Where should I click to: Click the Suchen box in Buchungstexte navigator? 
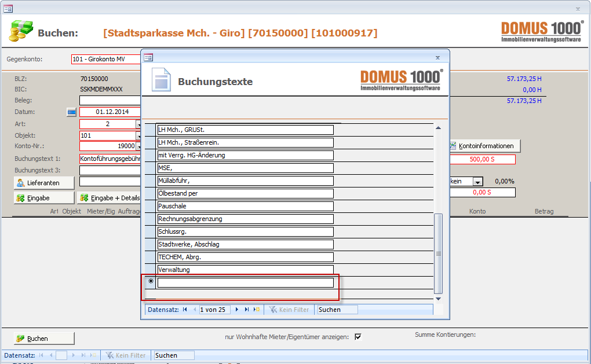(x=337, y=310)
